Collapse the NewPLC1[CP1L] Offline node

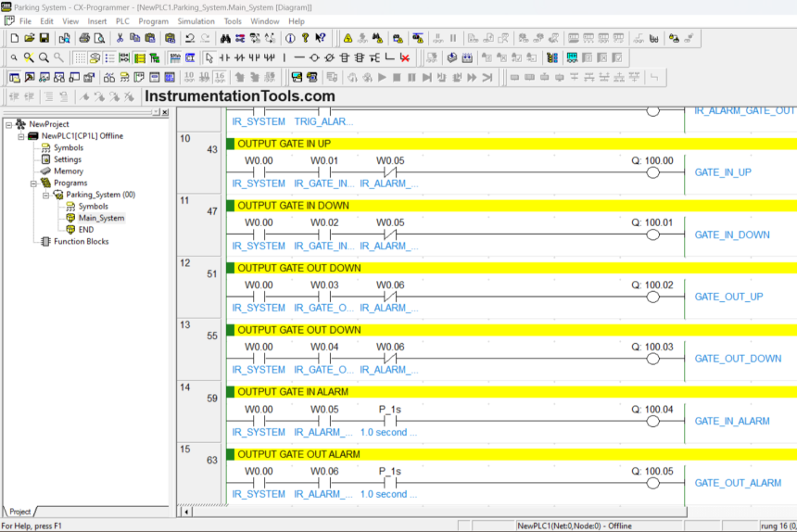pos(20,136)
